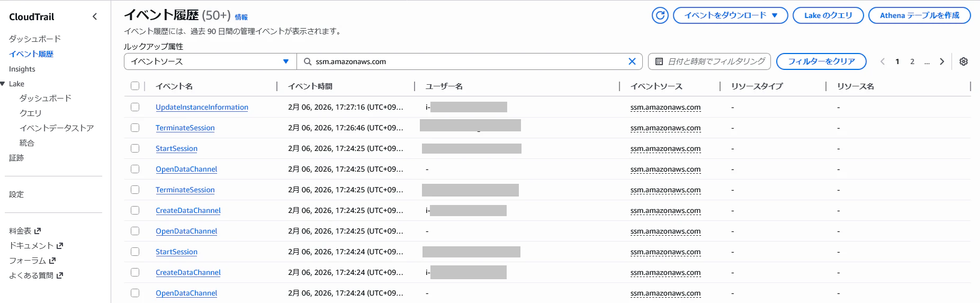This screenshot has width=980, height=303.
Task: Open the external link icon beside ドキュメント
Action: [x=60, y=246]
